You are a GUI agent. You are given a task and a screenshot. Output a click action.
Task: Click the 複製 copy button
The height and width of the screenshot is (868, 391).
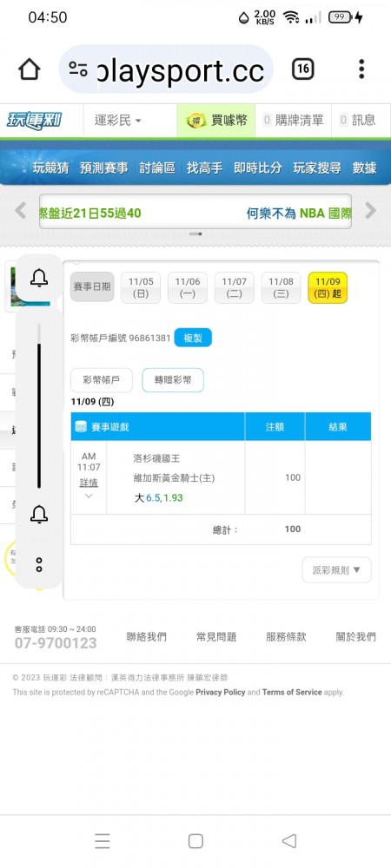[x=193, y=338]
